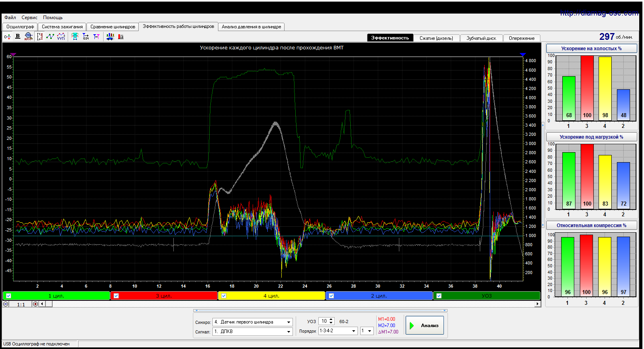Toggle the 2 цил. blue checkbox
The width and height of the screenshot is (644, 349).
[x=331, y=296]
